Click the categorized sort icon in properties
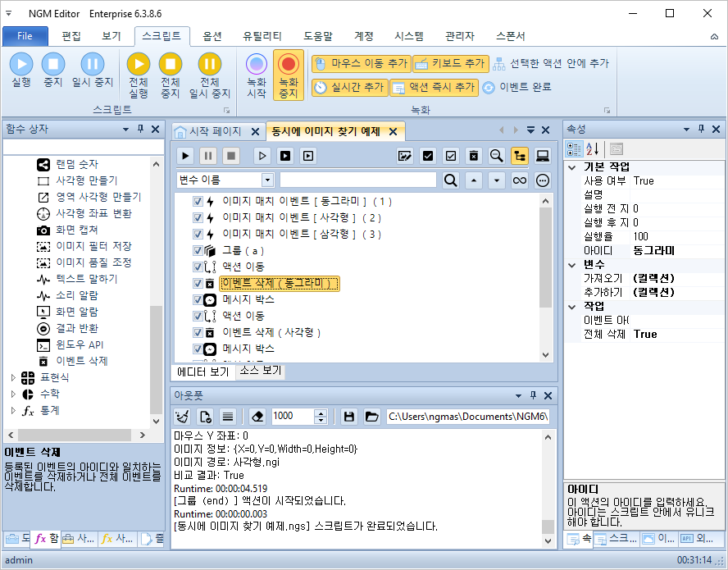 [574, 149]
